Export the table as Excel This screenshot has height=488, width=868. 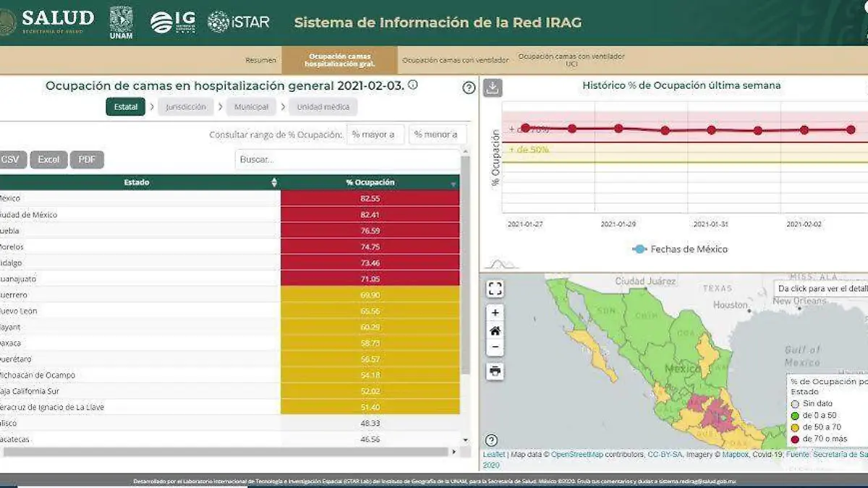[48, 160]
